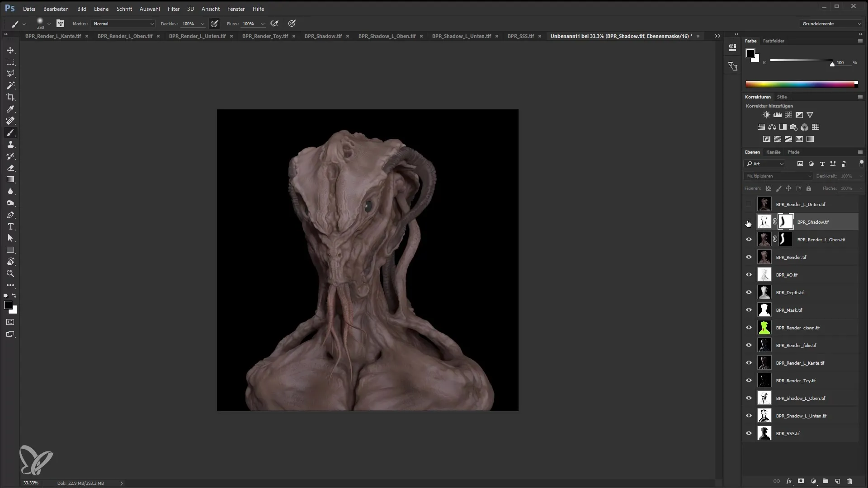Hide the BPR_Depth.tif layer
Image resolution: width=868 pixels, height=488 pixels.
tap(749, 292)
